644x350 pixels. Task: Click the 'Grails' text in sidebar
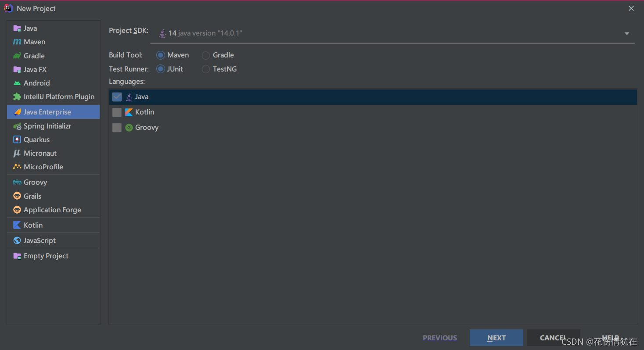[x=32, y=196]
